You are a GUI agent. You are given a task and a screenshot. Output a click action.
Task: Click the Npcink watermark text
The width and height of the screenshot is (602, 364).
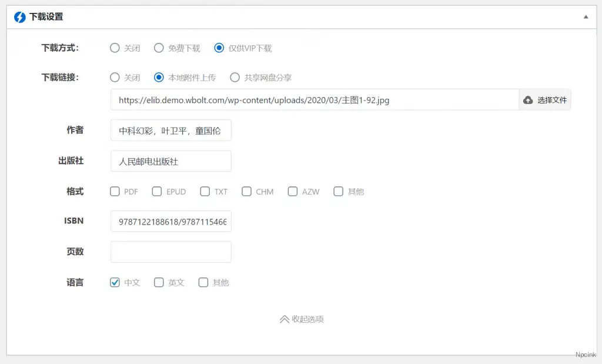pyautogui.click(x=586, y=355)
